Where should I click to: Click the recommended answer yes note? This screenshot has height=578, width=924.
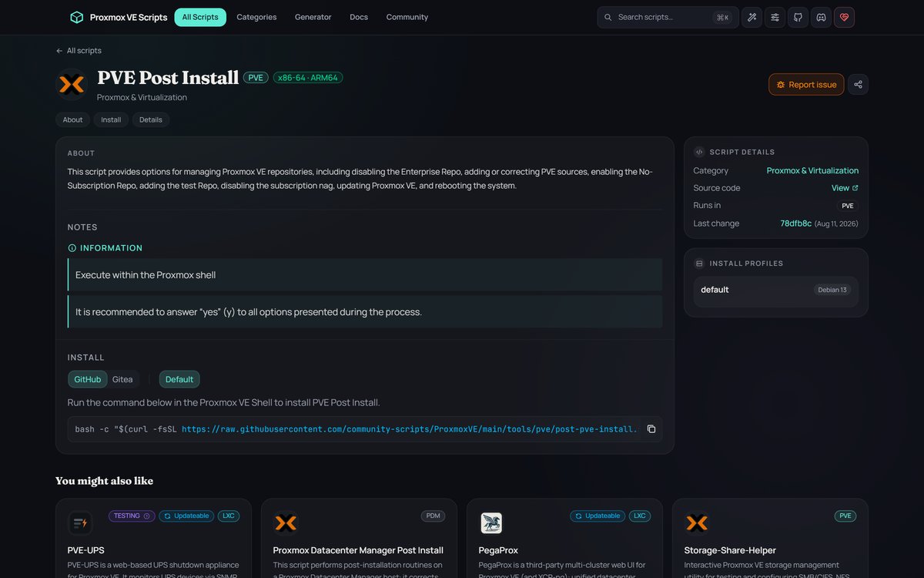click(x=365, y=312)
